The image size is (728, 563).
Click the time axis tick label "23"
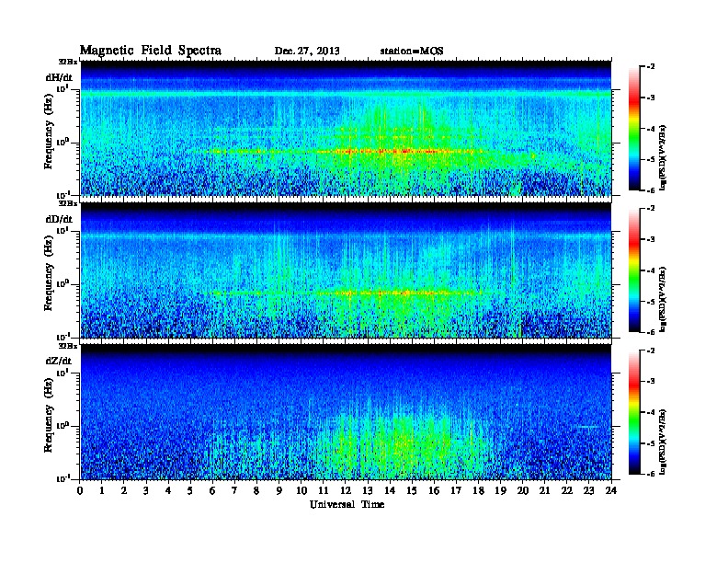[x=588, y=490]
